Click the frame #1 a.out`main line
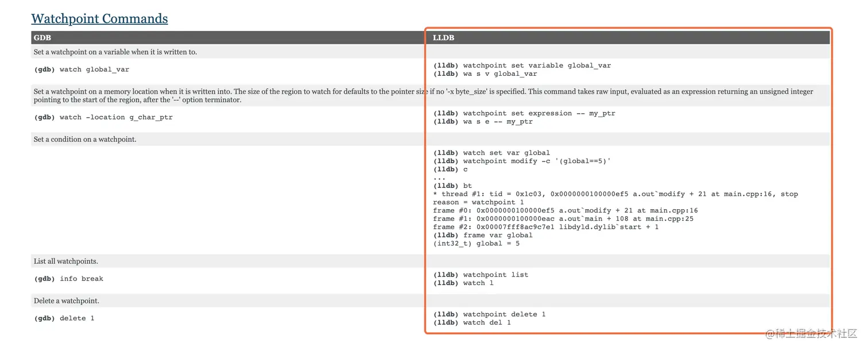 tap(563, 218)
